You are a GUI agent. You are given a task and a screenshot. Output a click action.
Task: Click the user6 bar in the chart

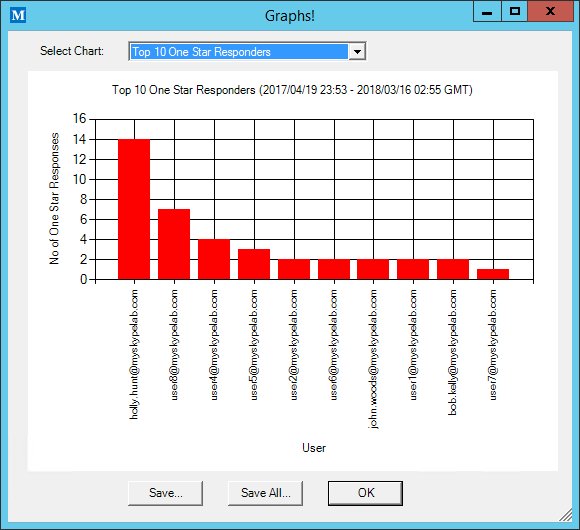point(334,269)
